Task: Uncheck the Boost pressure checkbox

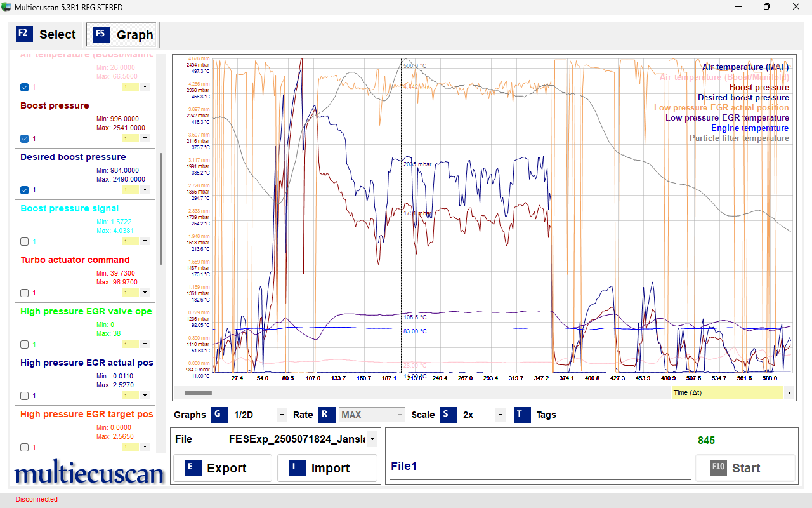Action: click(x=24, y=138)
